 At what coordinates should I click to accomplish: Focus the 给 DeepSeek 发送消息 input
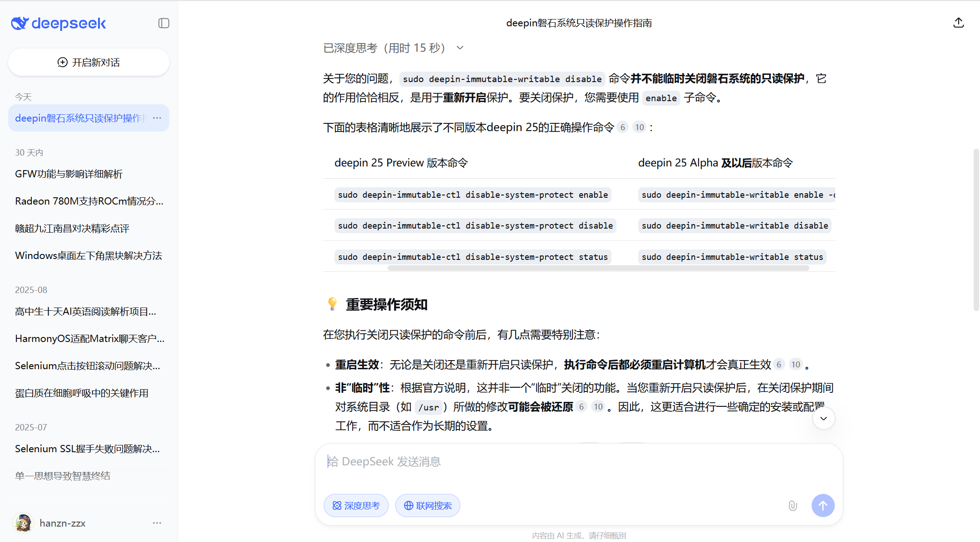pyautogui.click(x=579, y=462)
